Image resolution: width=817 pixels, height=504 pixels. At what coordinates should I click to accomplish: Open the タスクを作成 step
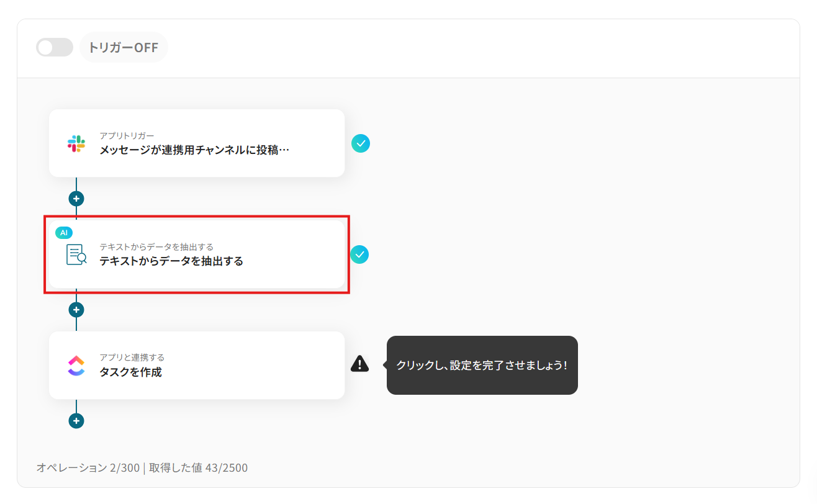click(197, 365)
